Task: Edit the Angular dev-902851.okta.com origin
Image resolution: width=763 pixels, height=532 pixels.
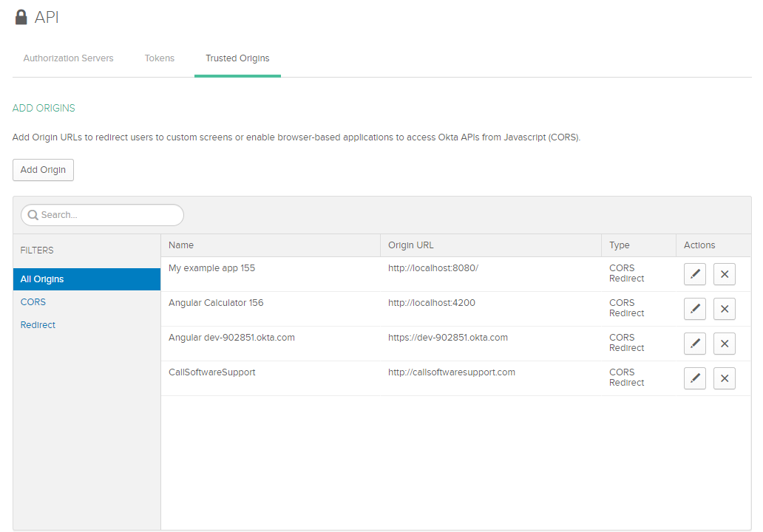Action: (x=694, y=344)
